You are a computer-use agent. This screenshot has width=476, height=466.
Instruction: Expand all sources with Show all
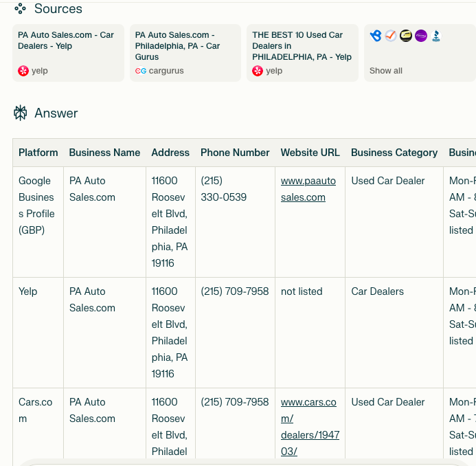click(x=386, y=71)
